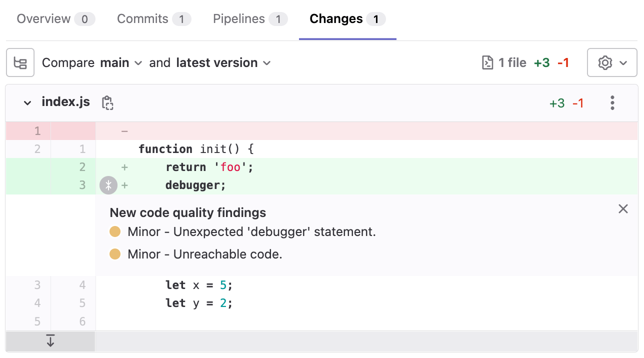Image resolution: width=644 pixels, height=358 pixels.
Task: Open the diff preferences gear menu
Action: (611, 62)
